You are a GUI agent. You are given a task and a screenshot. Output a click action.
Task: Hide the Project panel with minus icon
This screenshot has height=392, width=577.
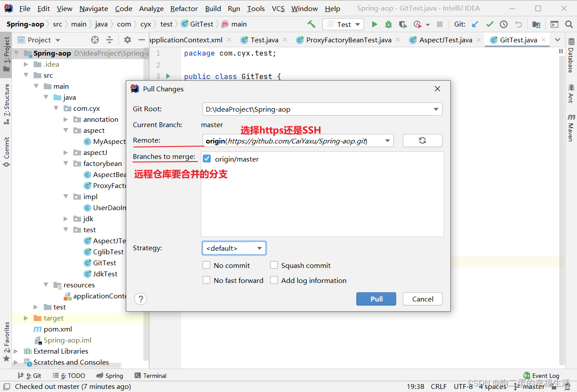click(x=141, y=40)
